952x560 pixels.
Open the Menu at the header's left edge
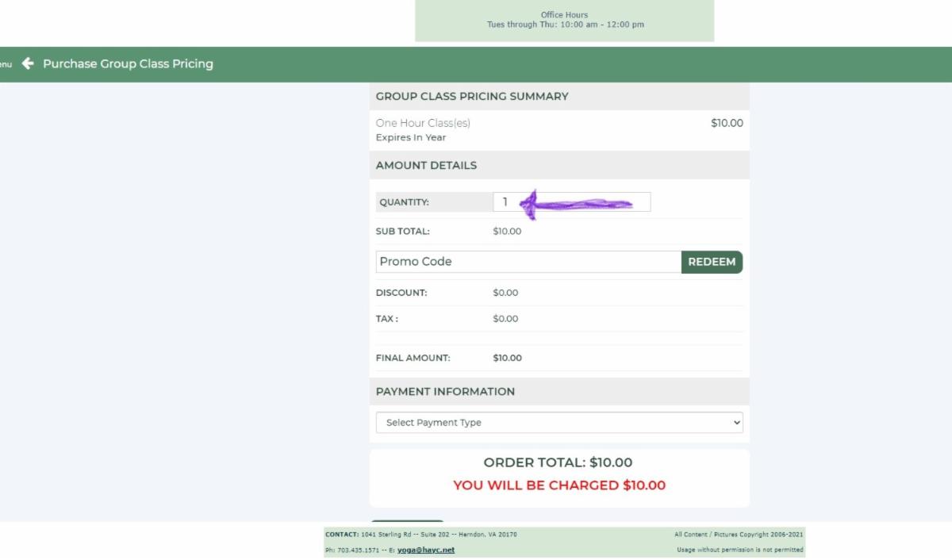click(6, 64)
